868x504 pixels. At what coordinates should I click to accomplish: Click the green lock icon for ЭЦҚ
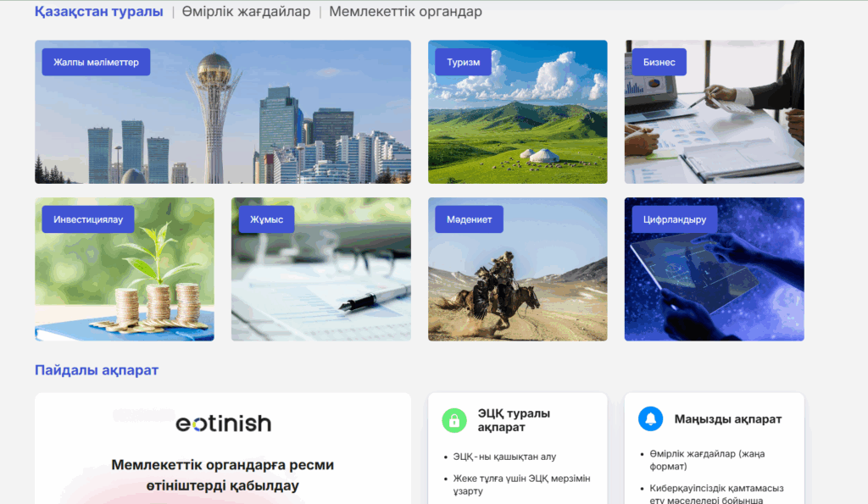(454, 420)
